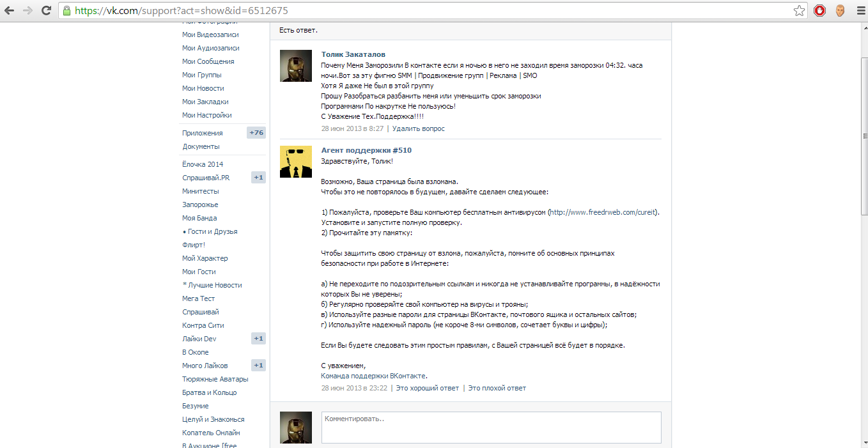
Task: Open Толик Закаталов's profile name link
Action: tap(353, 54)
